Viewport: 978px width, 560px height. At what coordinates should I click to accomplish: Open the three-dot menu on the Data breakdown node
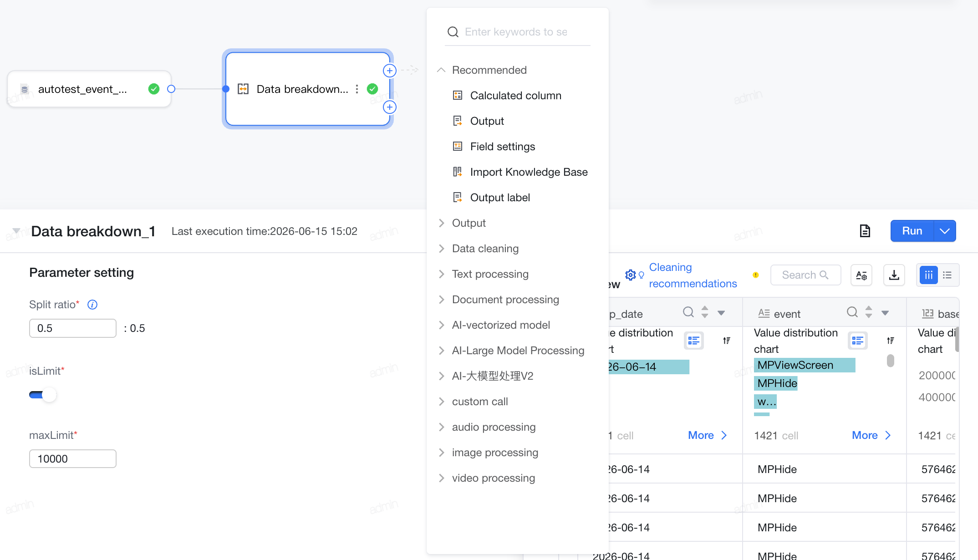point(357,89)
